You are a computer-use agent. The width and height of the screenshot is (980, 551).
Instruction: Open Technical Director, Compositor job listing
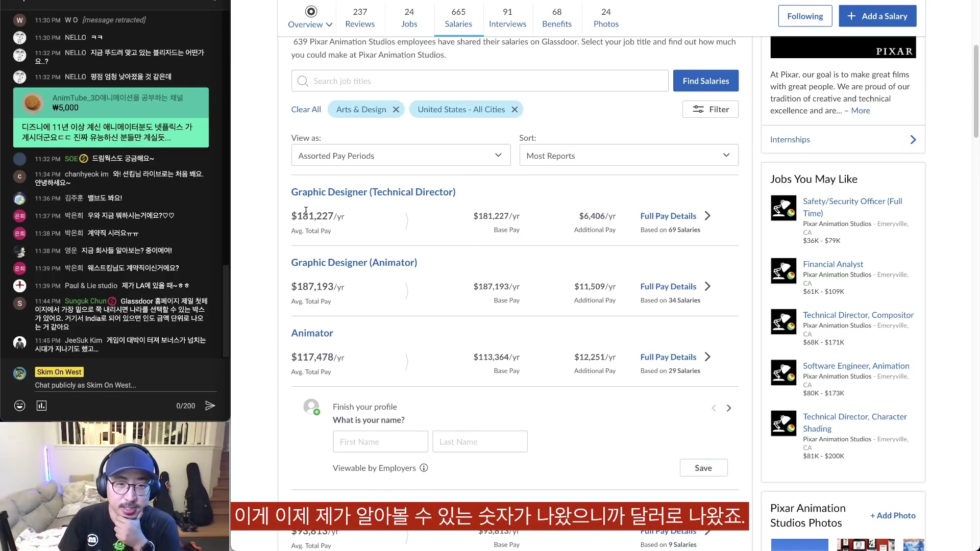tap(858, 315)
